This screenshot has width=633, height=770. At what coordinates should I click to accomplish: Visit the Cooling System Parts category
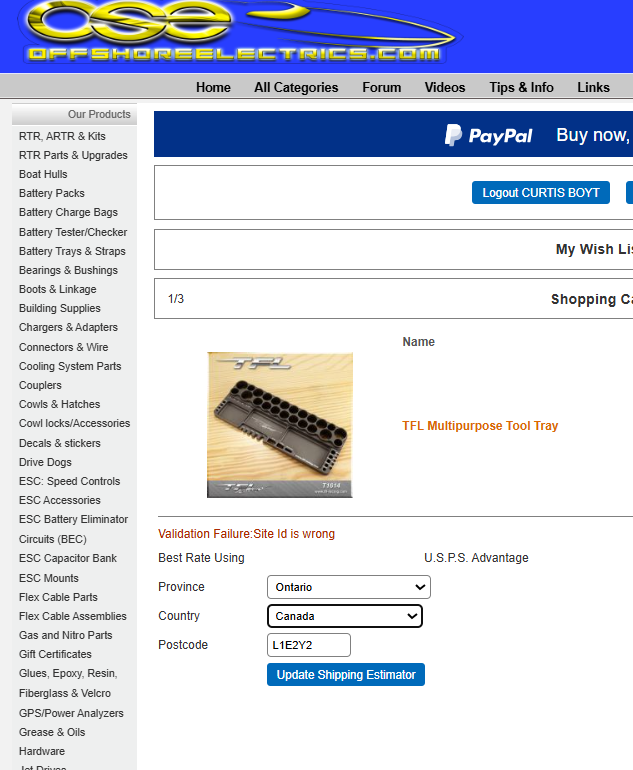[70, 366]
